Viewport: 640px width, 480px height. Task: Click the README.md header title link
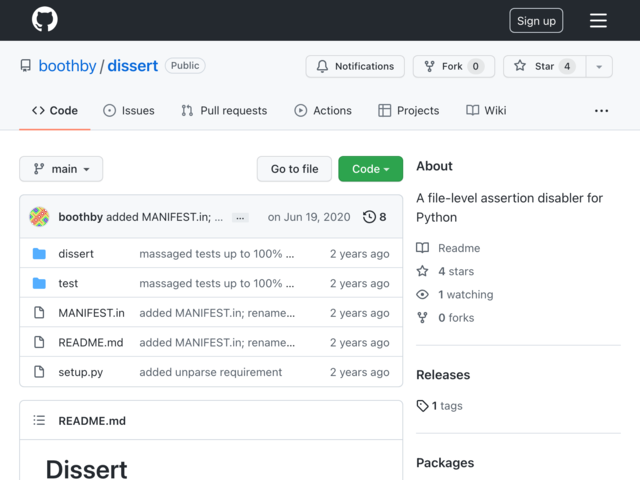point(92,421)
